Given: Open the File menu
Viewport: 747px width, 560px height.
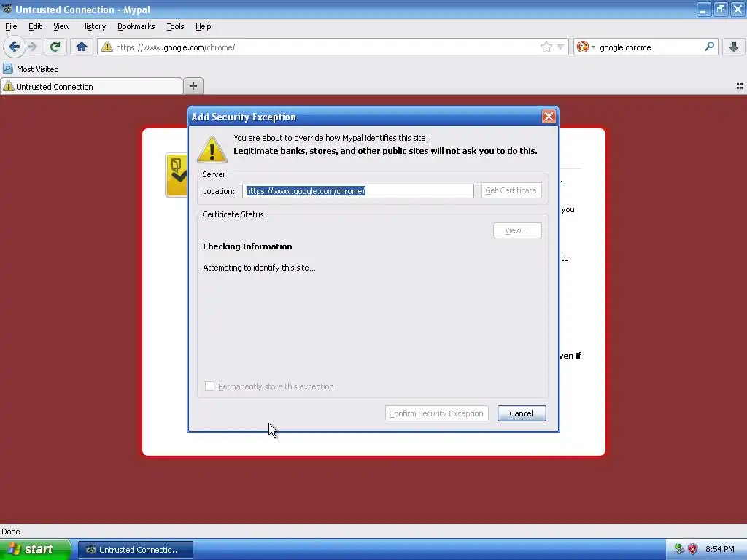Looking at the screenshot, I should coord(11,26).
